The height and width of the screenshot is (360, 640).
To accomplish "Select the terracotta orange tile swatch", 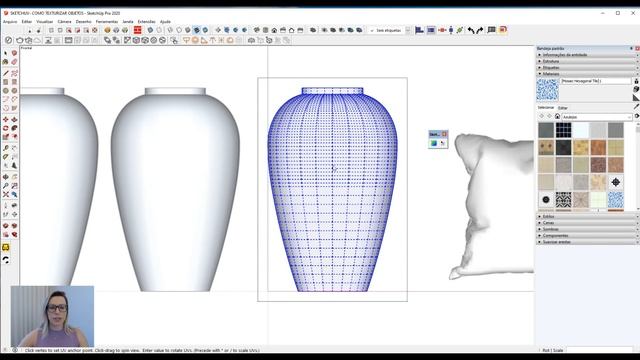I will [x=598, y=148].
